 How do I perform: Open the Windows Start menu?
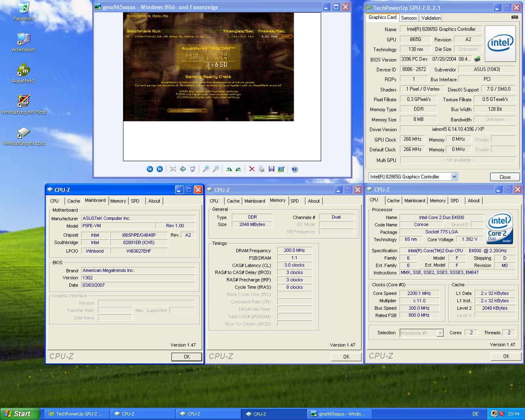click(x=20, y=414)
